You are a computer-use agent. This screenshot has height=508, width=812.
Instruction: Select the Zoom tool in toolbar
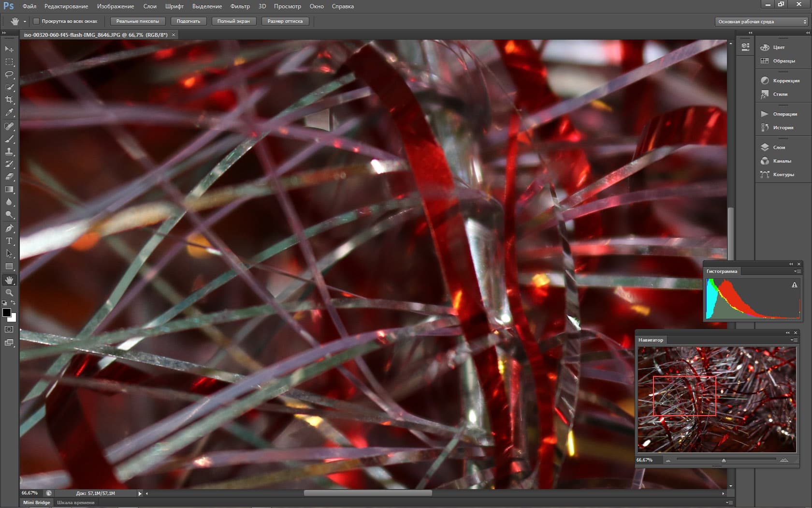[x=9, y=293]
